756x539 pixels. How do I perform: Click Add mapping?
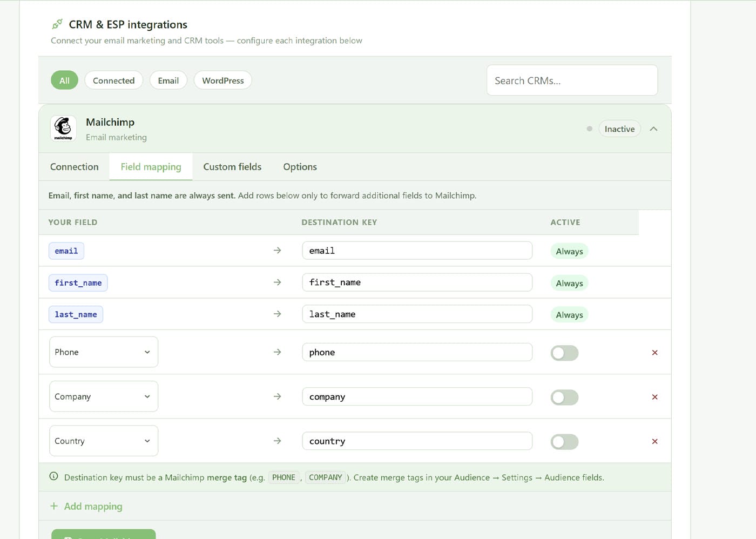(86, 506)
